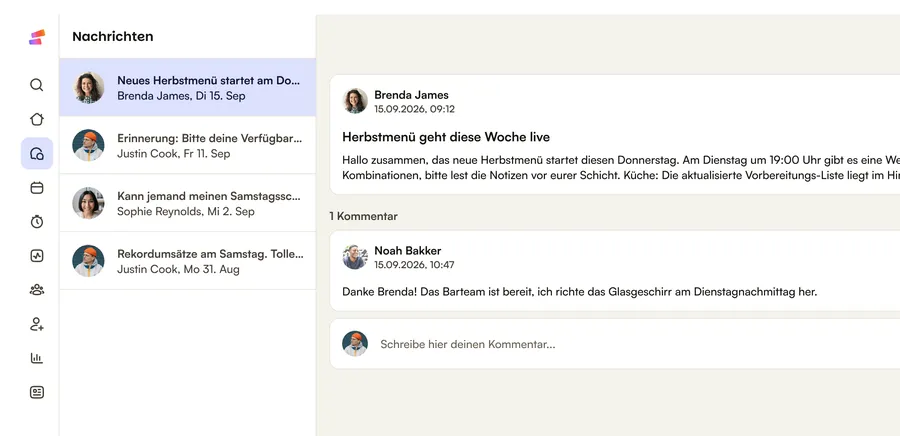
Task: Open message 'Erinnerung: Bitte deine Verfügbar...'
Action: coord(188,145)
